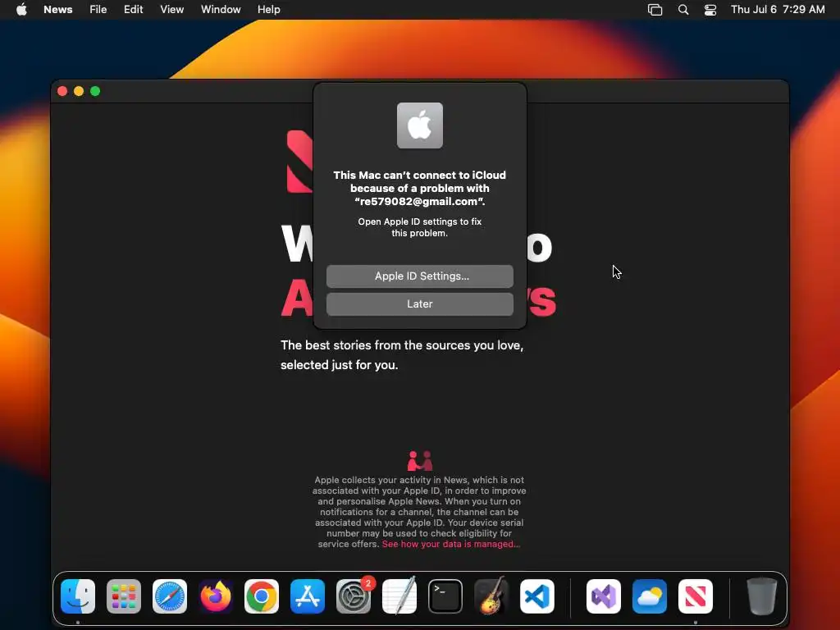Open the Help menu

click(268, 9)
